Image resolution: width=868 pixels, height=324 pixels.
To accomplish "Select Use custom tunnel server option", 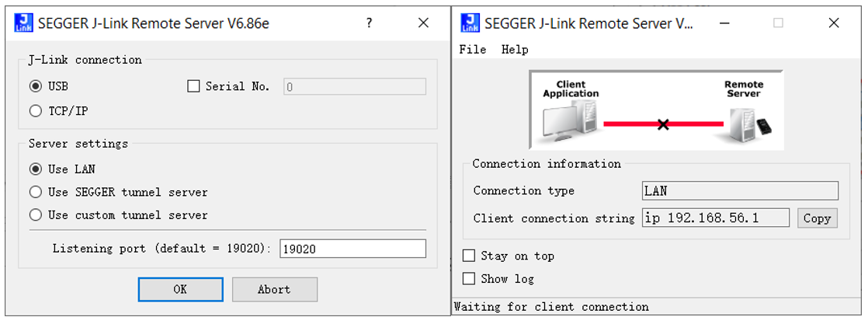I will point(36,215).
